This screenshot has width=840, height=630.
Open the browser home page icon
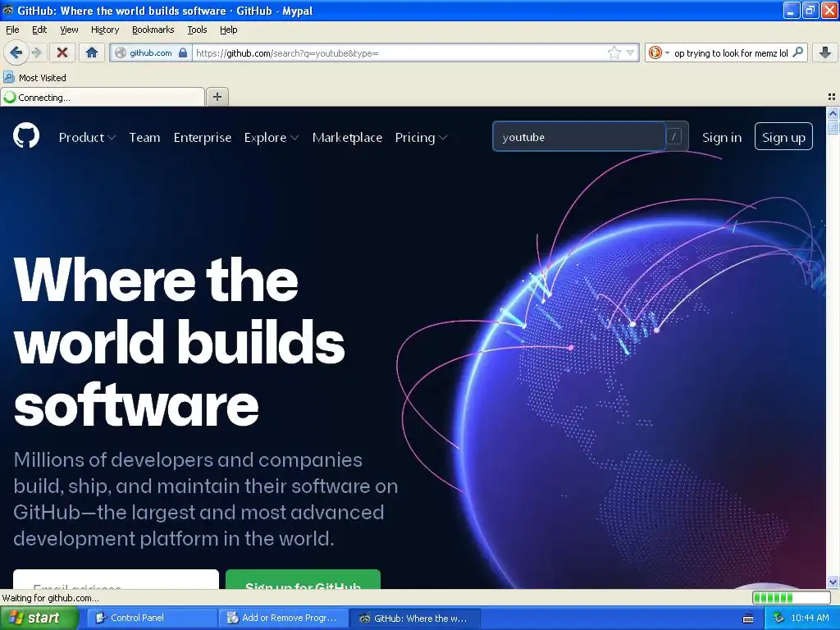(92, 52)
